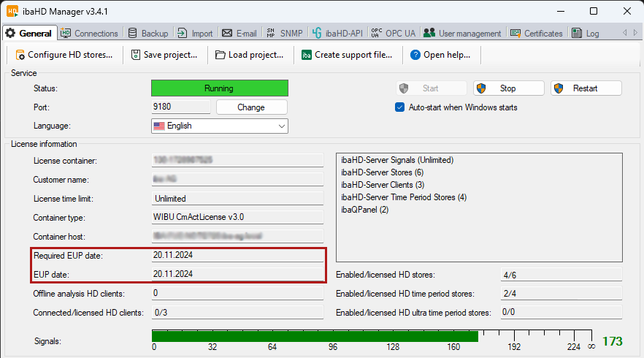Select ibaHD-Server Time Period Stores (4)
The height and width of the screenshot is (358, 644).
(x=404, y=197)
